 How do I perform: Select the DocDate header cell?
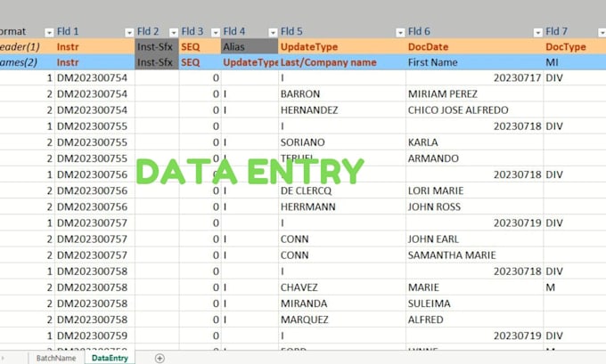coord(474,46)
